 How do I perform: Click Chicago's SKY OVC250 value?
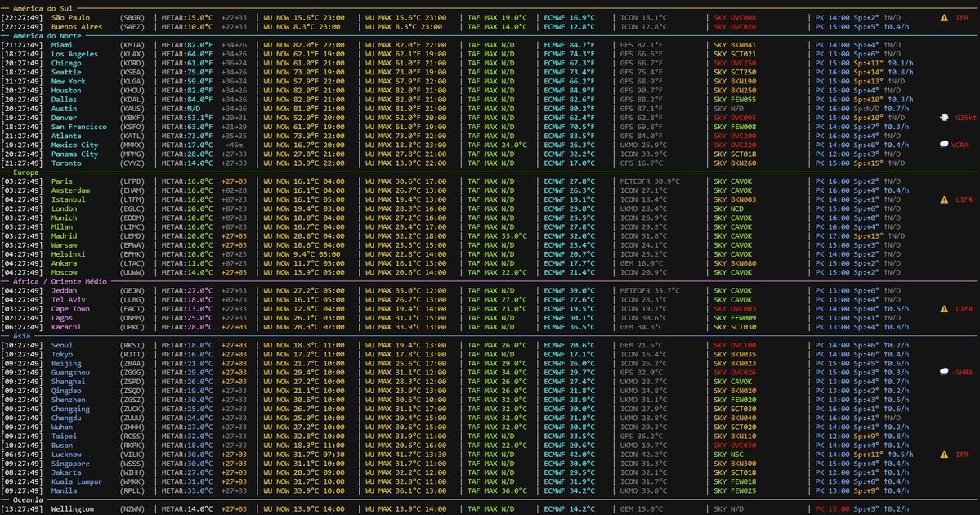735,63
